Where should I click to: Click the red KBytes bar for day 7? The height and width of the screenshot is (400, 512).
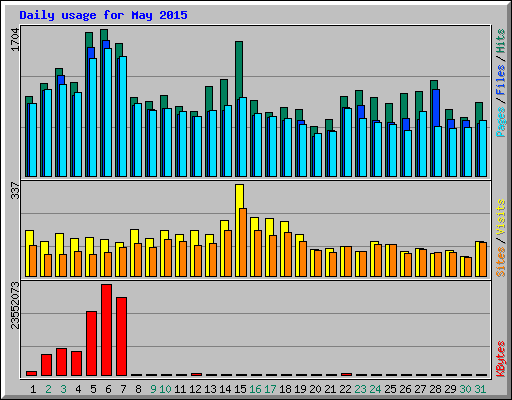[x=121, y=337]
